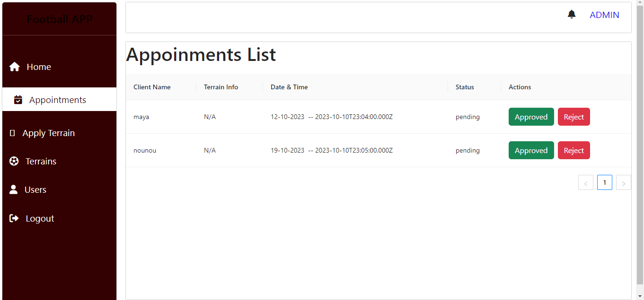This screenshot has width=644, height=300.
Task: Click the Logout arrow icon
Action: tap(14, 218)
